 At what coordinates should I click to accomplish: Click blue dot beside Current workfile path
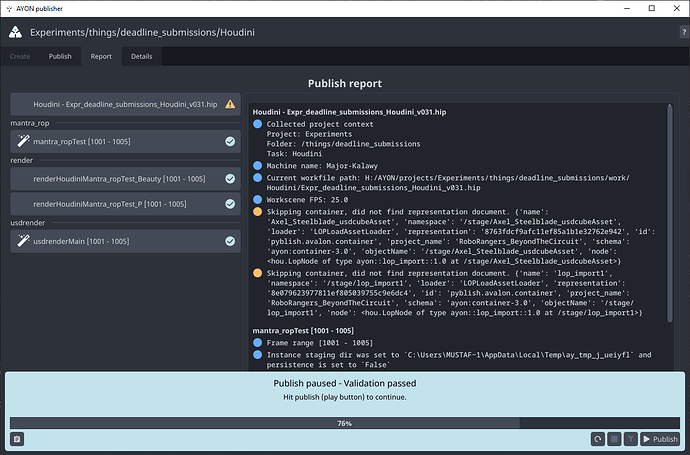[257, 177]
